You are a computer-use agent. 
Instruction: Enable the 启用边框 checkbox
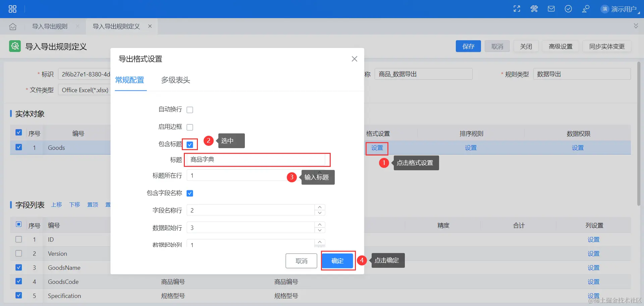click(190, 127)
